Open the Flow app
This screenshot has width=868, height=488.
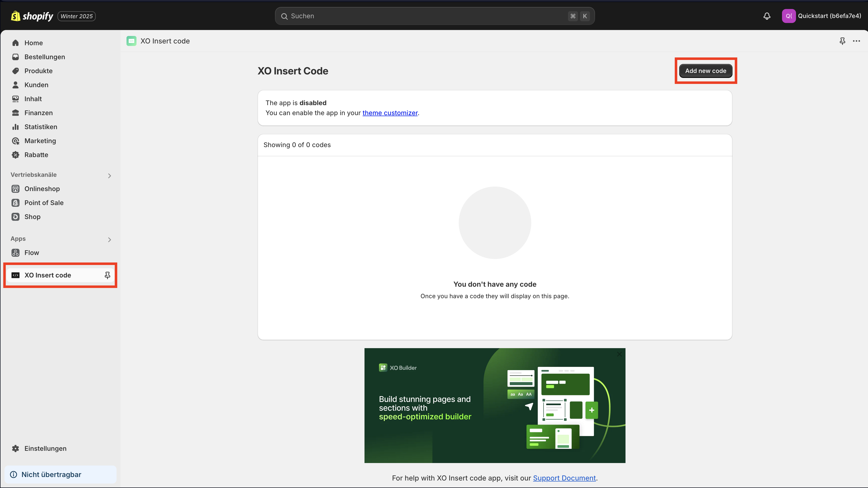click(x=60, y=253)
